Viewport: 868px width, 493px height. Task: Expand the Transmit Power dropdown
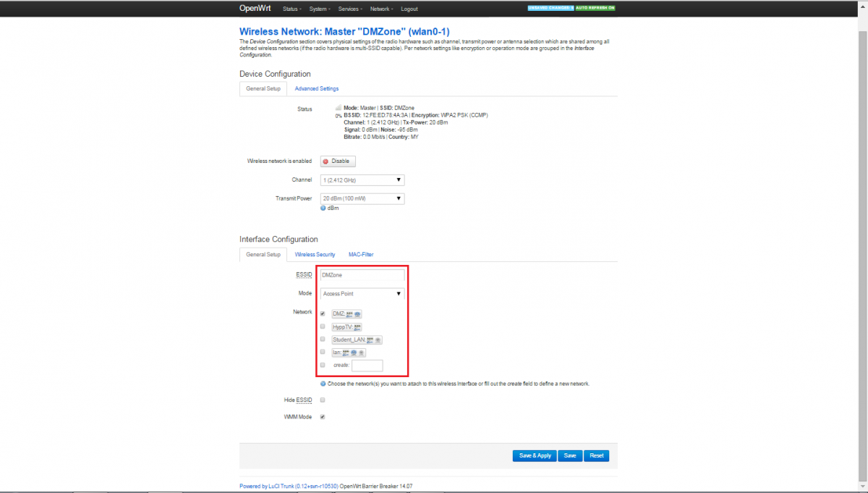(362, 198)
